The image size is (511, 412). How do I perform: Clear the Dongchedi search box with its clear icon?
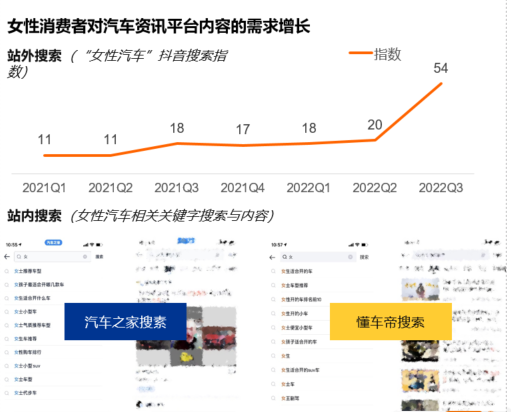(350, 257)
